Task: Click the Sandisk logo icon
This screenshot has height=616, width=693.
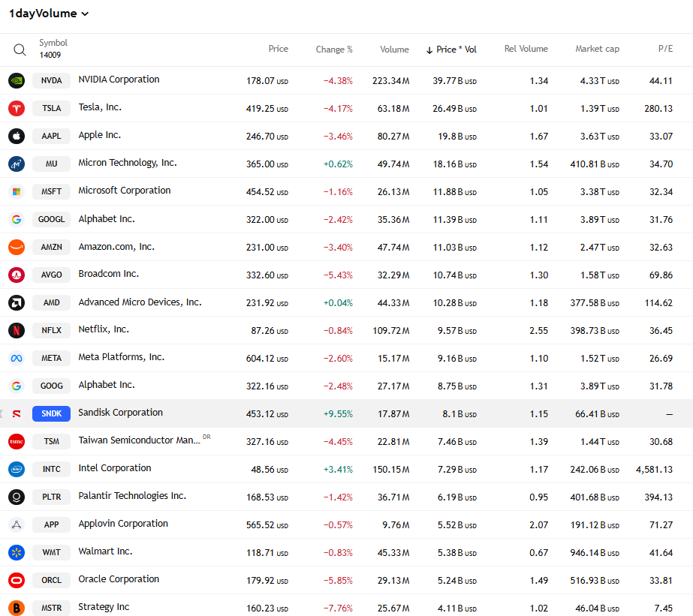Action: [17, 413]
